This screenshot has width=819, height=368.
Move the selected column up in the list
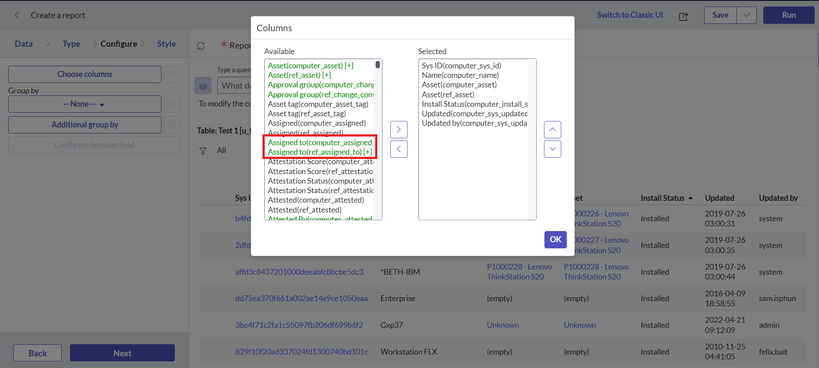coord(553,129)
